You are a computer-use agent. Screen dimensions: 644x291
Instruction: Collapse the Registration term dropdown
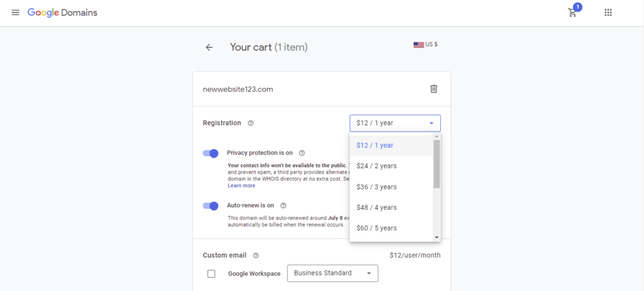click(x=395, y=123)
